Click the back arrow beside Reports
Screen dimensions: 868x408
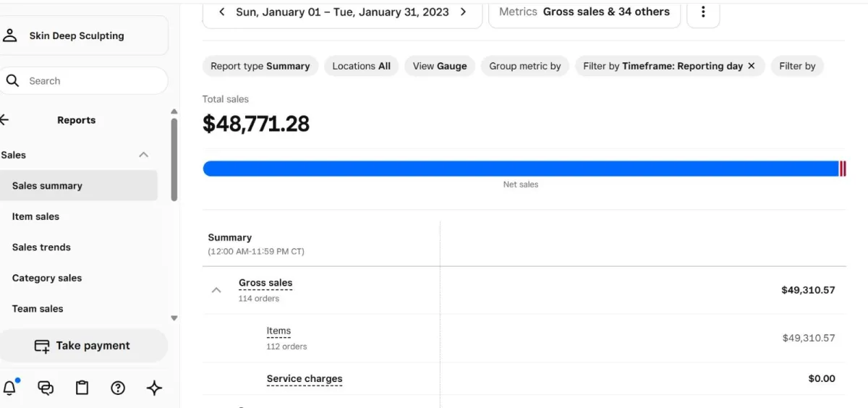point(4,120)
